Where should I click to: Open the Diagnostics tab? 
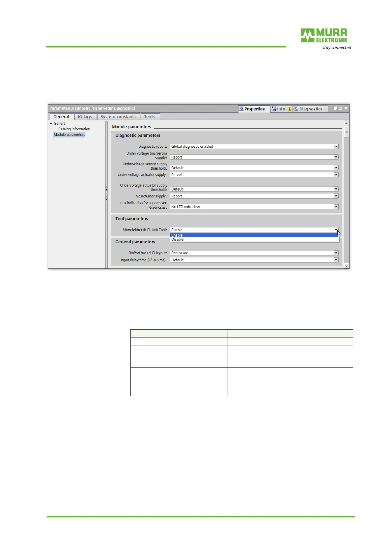click(311, 109)
